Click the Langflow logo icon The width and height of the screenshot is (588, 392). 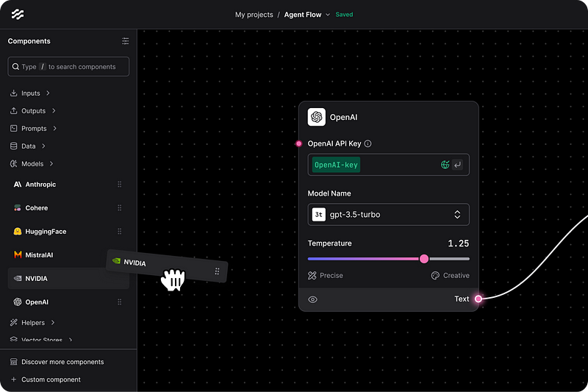(x=17, y=14)
